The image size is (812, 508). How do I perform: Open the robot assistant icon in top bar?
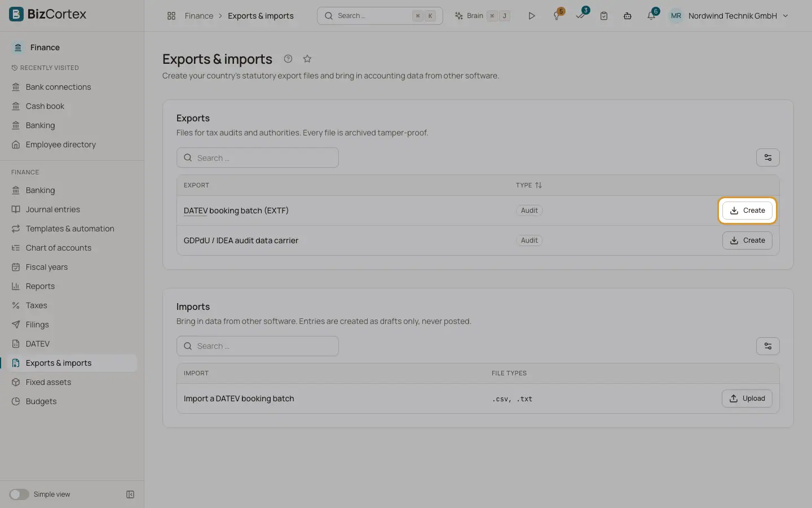pyautogui.click(x=628, y=16)
